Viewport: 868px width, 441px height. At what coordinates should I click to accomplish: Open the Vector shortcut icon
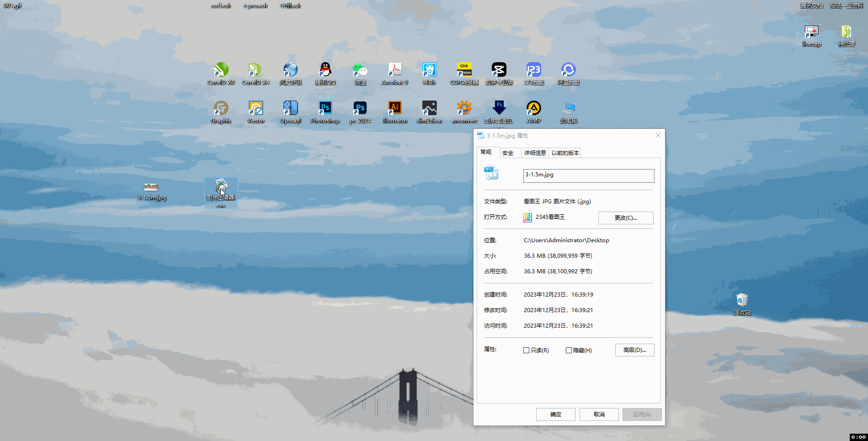click(256, 112)
